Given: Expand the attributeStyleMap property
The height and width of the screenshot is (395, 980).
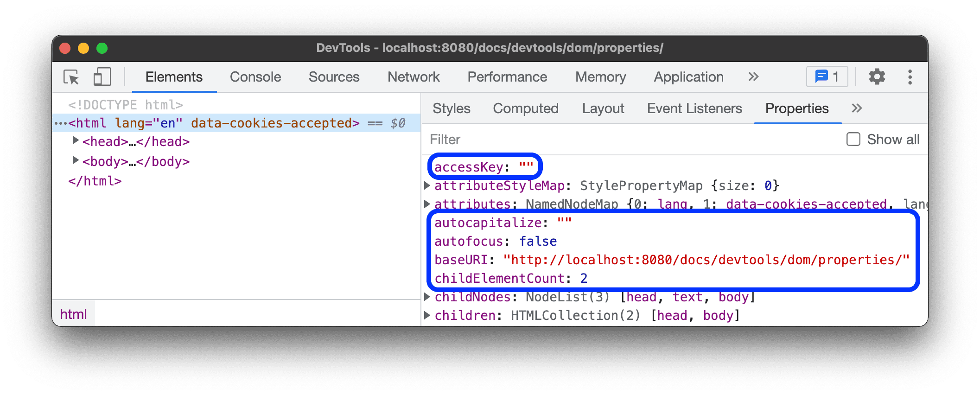Looking at the screenshot, I should 427,185.
